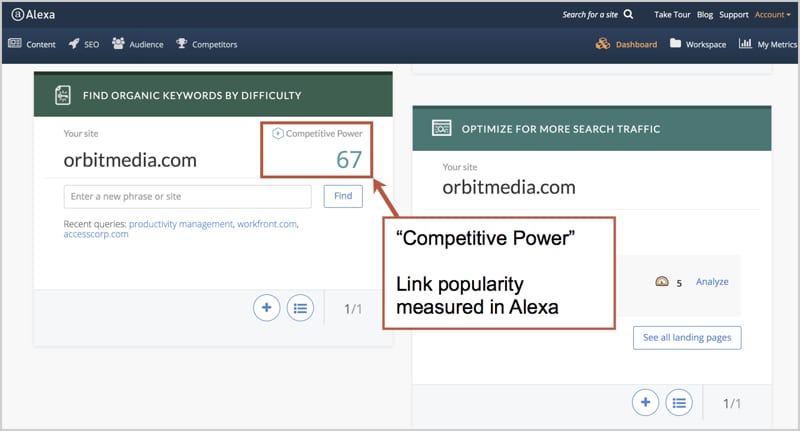
Task: Click the Workspace folder icon
Action: coord(676,43)
